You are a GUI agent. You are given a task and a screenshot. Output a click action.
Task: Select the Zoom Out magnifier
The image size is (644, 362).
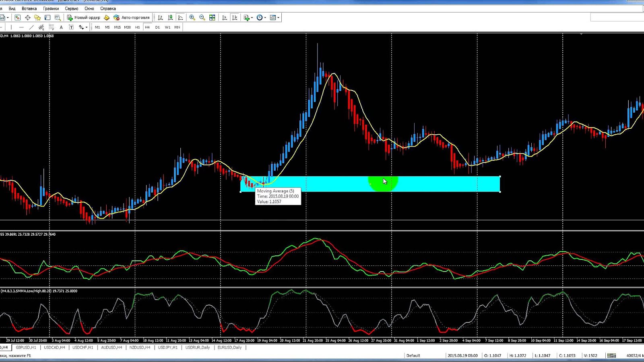click(202, 17)
